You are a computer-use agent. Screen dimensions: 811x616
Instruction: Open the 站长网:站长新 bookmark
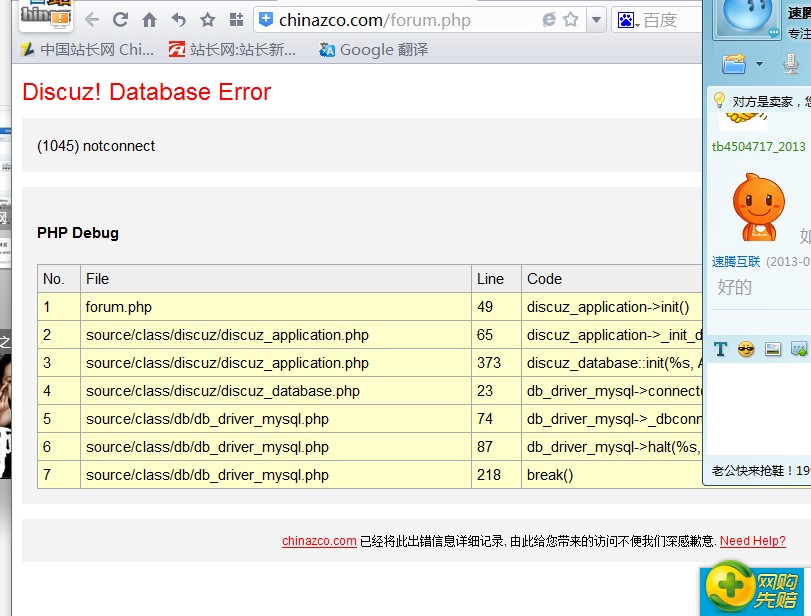[232, 50]
